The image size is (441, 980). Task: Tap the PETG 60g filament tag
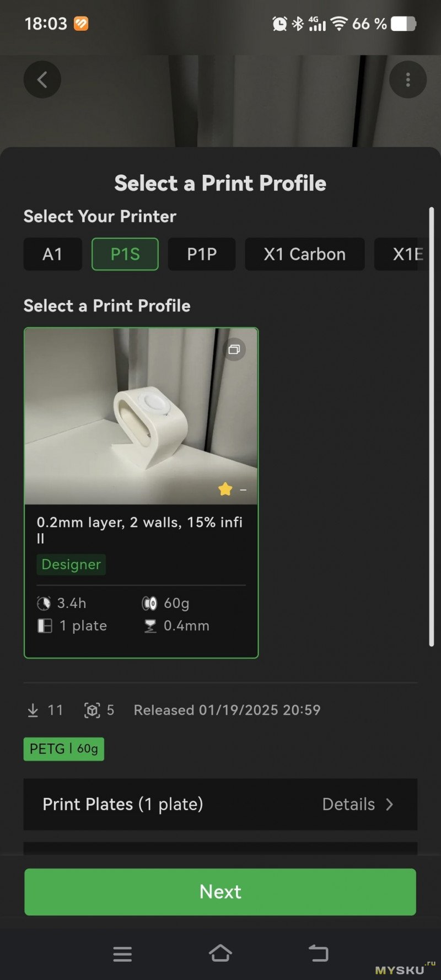click(x=64, y=749)
